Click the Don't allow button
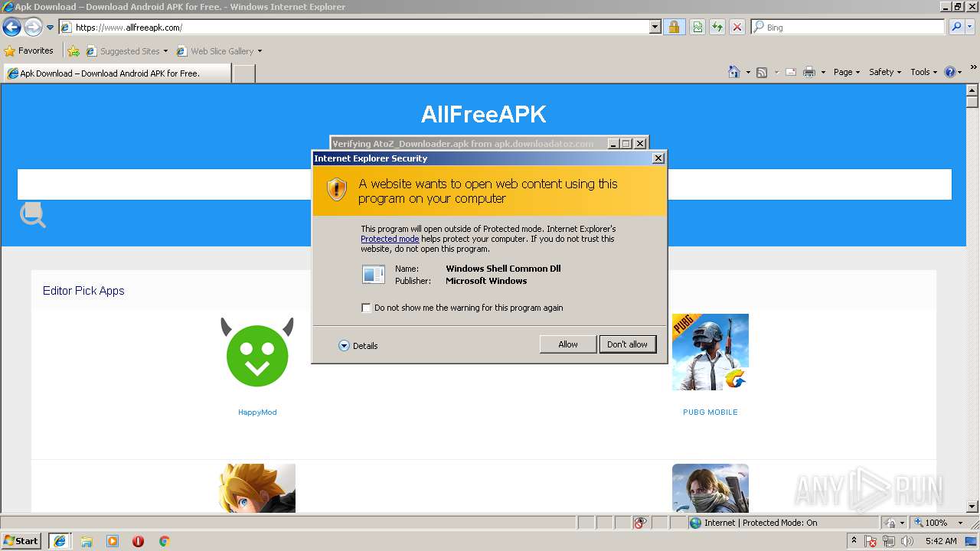 pyautogui.click(x=627, y=344)
